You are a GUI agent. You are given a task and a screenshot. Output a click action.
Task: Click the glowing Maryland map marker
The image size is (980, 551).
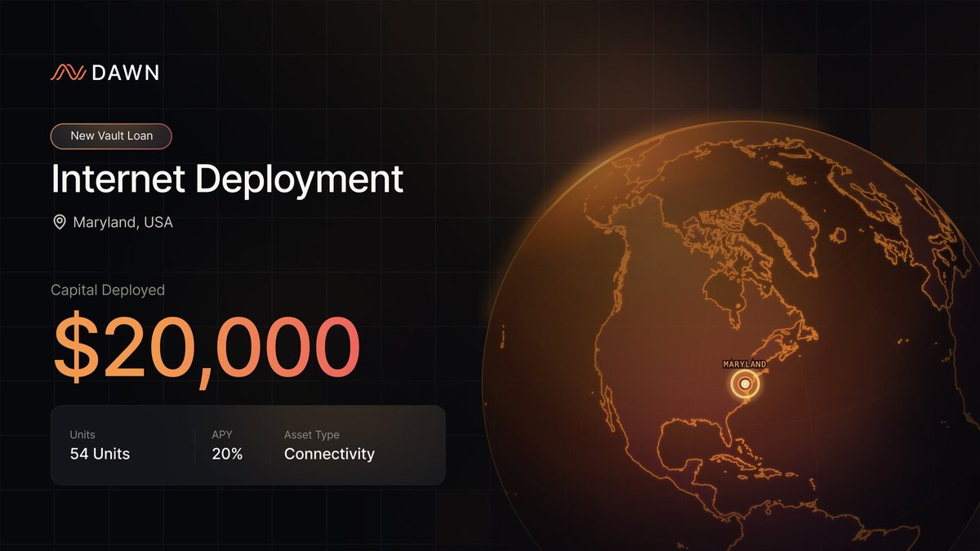point(745,383)
